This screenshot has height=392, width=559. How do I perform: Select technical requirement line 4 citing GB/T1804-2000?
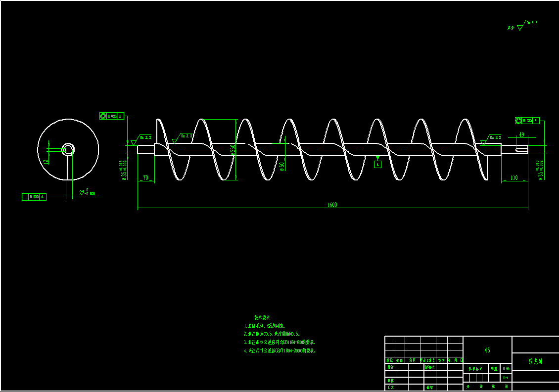coord(279,350)
